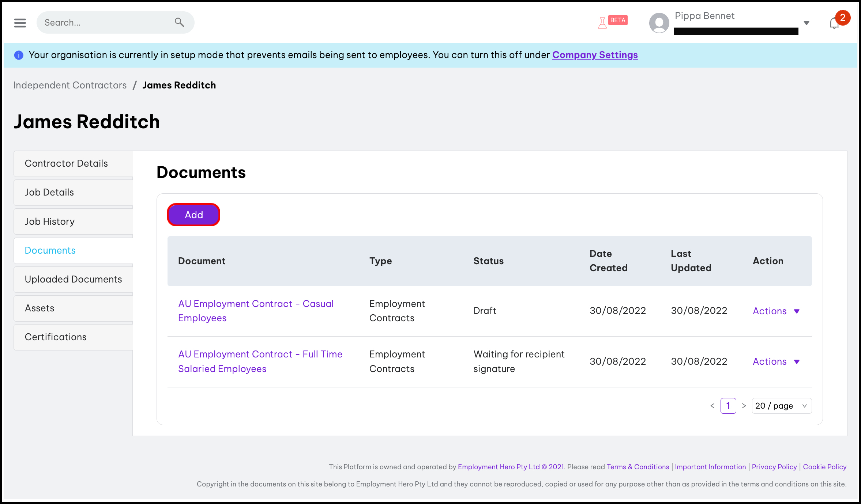Viewport: 861px width, 504px height.
Task: Click the Add document button
Action: 193,215
